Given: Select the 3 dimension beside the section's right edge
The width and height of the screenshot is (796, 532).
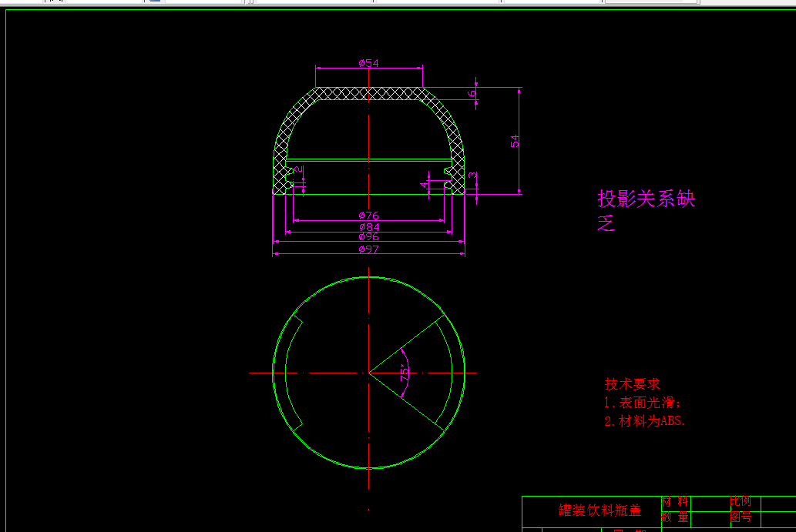Looking at the screenshot, I should 472,175.
